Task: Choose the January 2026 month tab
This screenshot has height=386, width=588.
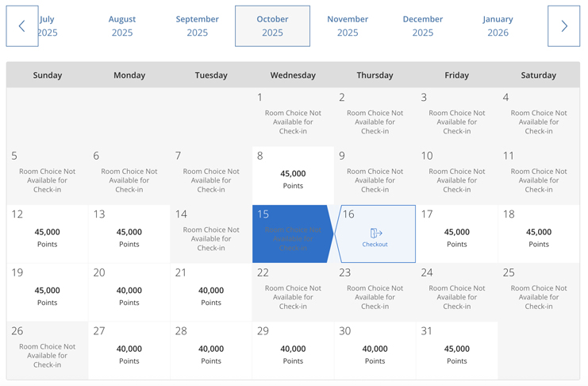Action: [x=498, y=26]
